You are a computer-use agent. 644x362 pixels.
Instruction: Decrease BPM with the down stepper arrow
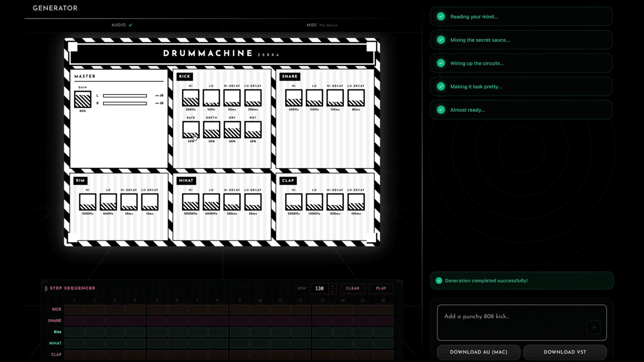(332, 291)
